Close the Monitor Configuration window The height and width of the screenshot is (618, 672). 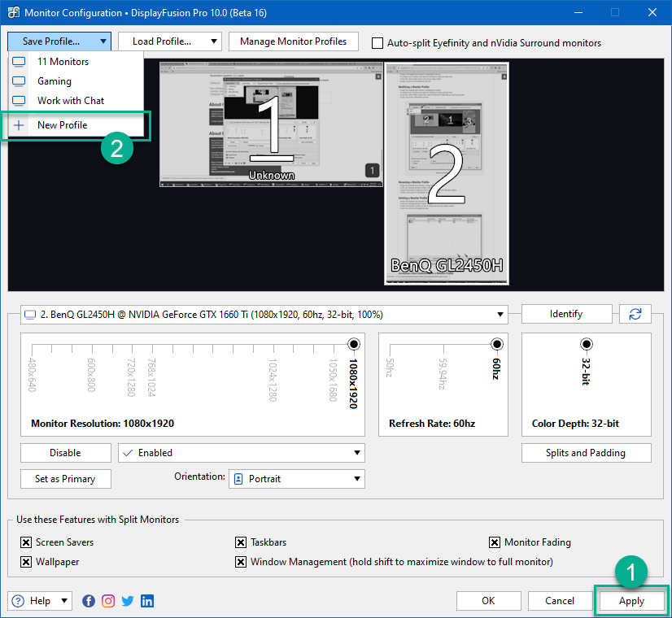pyautogui.click(x=652, y=12)
